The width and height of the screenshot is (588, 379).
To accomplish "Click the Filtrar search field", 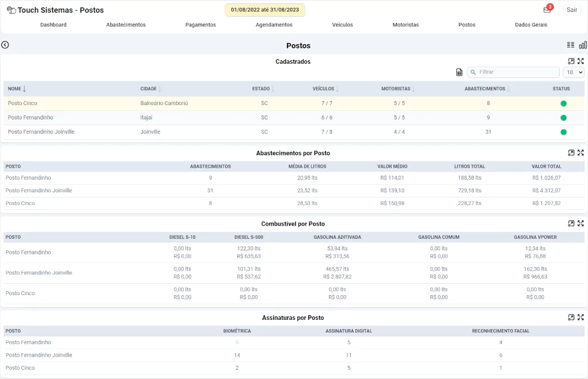I will 513,72.
